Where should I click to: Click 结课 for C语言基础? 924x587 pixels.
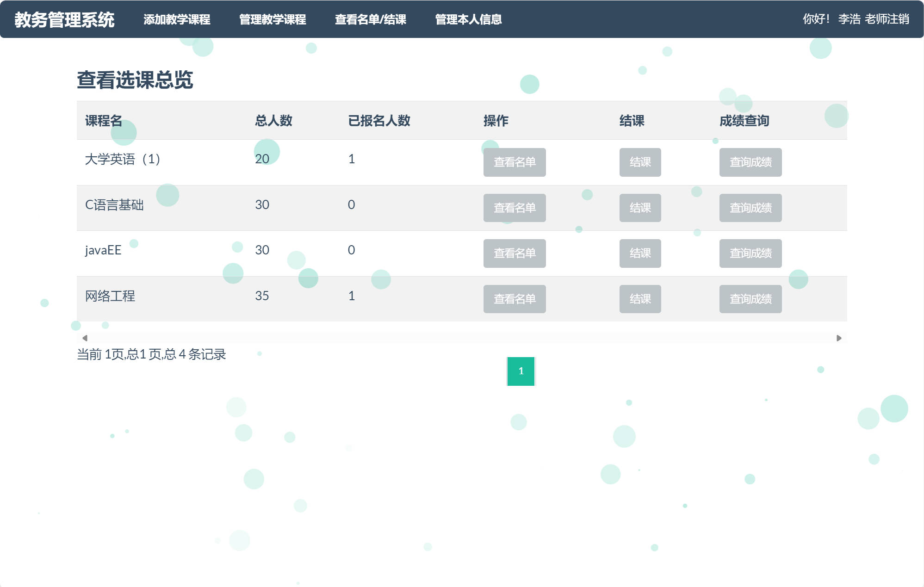click(640, 208)
